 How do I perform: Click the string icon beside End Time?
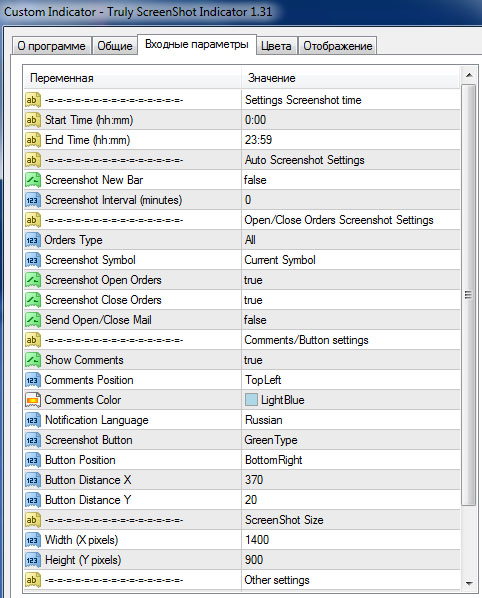point(32,140)
